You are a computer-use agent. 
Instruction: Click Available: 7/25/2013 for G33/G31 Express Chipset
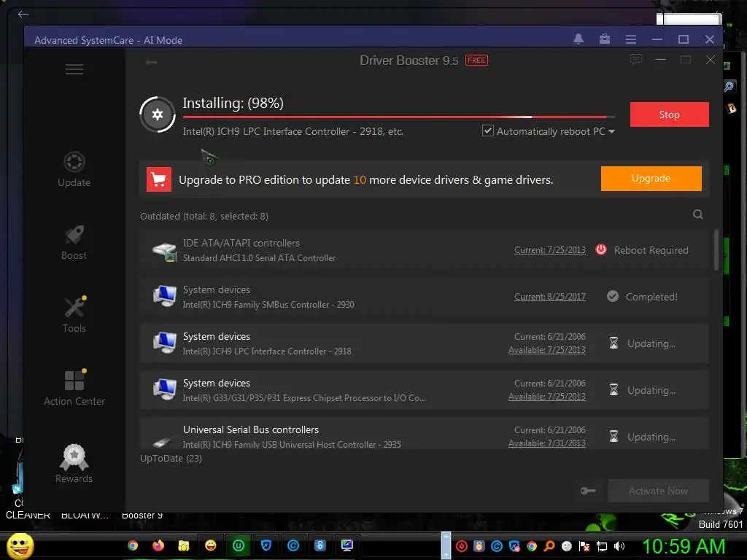point(547,397)
